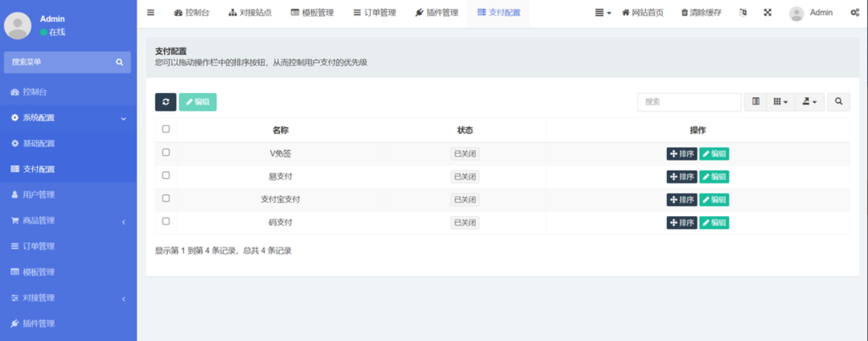Click the magnifier icon in the sidebar menu search
This screenshot has width=868, height=341.
click(x=120, y=62)
